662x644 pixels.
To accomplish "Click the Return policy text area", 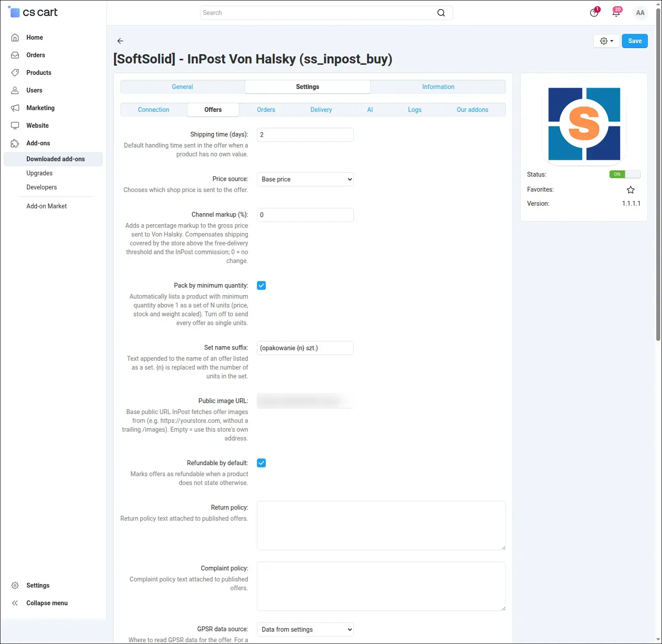I will (381, 526).
